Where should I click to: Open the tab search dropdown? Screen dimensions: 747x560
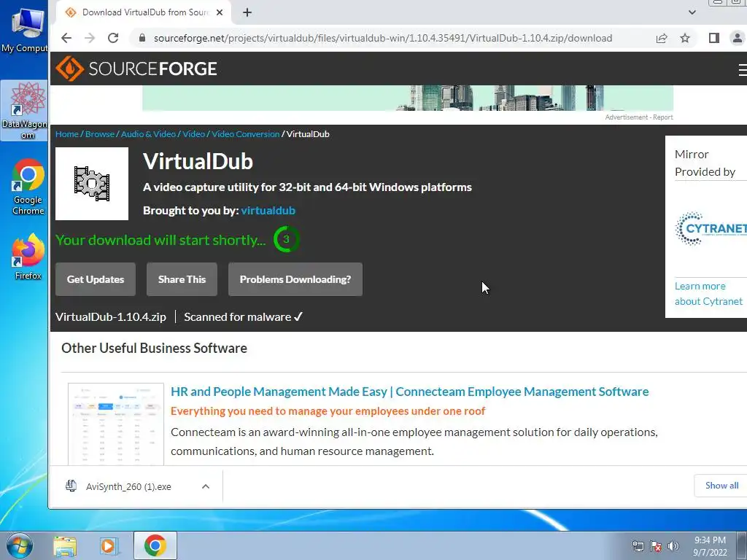pos(692,12)
